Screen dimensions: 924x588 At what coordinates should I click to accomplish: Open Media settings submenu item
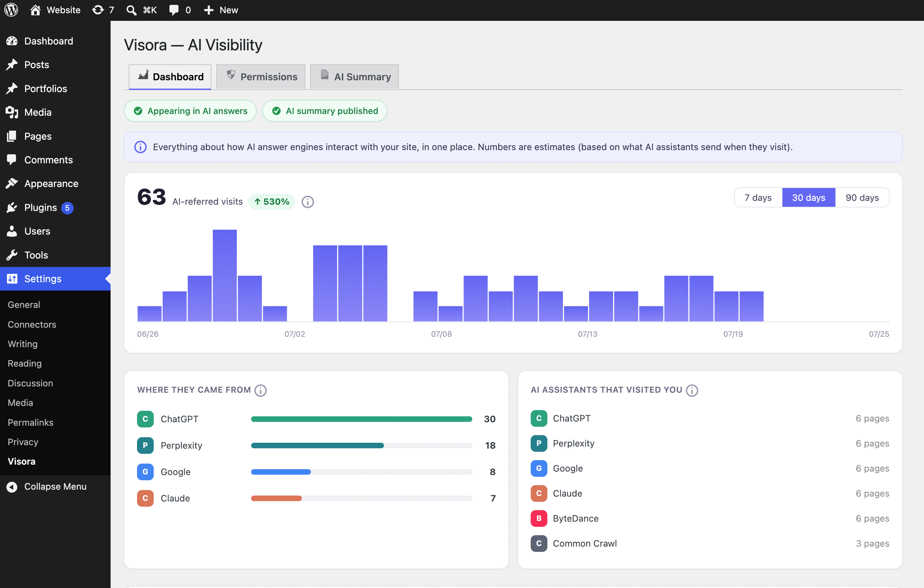coord(20,403)
